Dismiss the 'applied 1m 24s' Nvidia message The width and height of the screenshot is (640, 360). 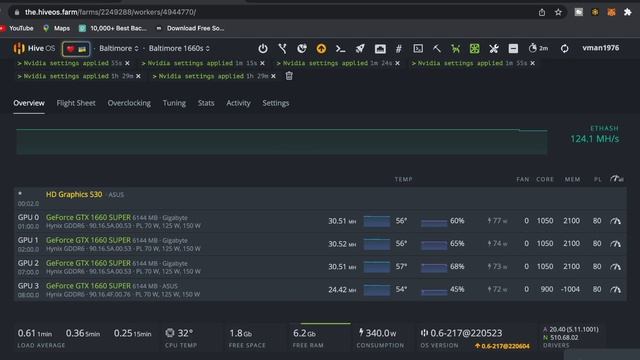pyautogui.click(x=398, y=63)
